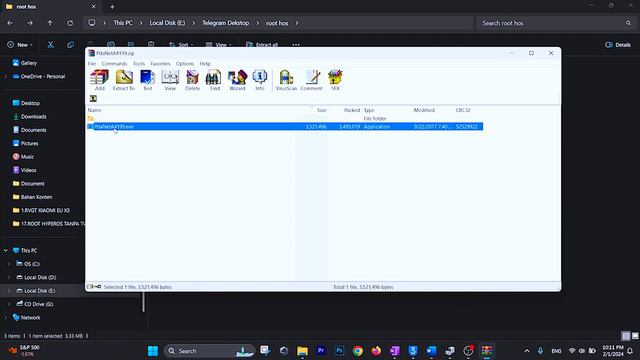
Task: Click the WinRAR Add toolbar icon
Action: point(100,80)
